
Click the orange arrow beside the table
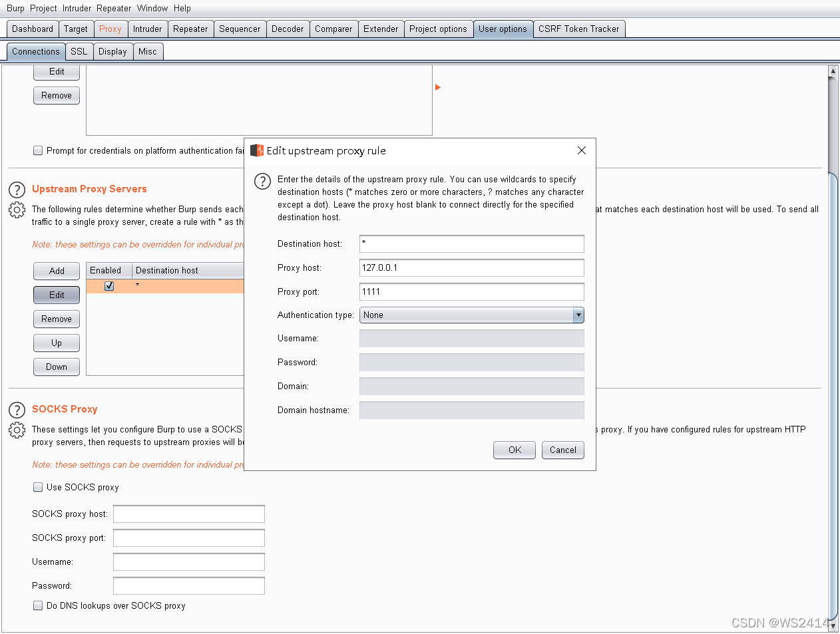click(x=438, y=87)
